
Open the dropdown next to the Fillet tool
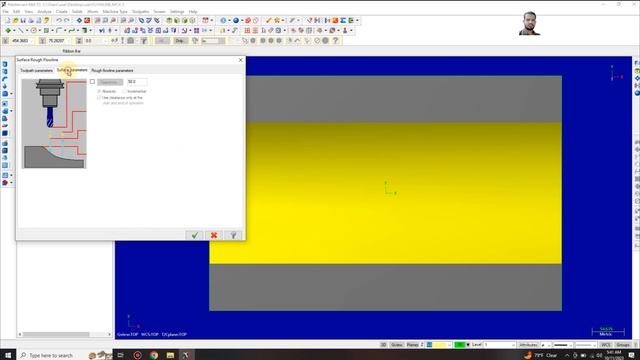coord(64,31)
